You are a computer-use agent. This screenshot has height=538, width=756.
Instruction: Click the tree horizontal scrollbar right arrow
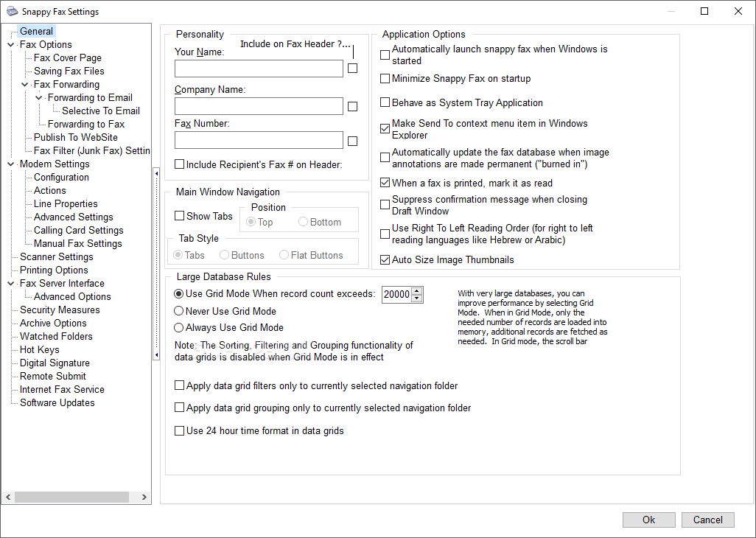pyautogui.click(x=144, y=497)
